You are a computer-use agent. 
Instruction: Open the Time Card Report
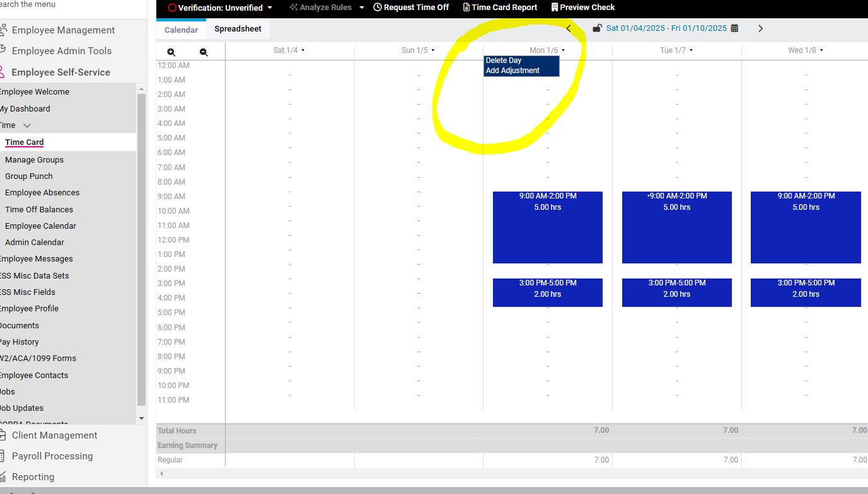pos(500,8)
